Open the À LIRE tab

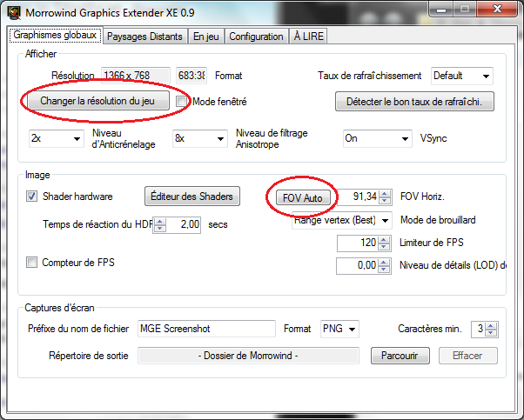[308, 36]
